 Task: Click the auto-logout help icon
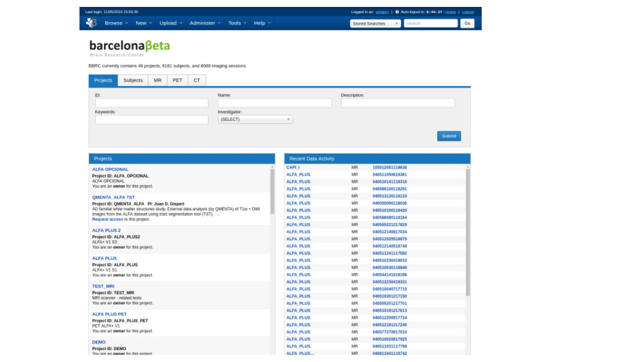point(397,12)
